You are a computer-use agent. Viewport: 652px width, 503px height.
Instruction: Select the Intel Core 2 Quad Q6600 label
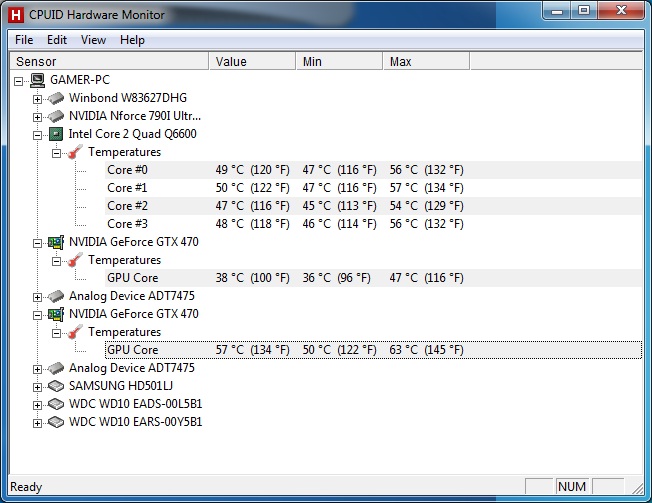[132, 134]
